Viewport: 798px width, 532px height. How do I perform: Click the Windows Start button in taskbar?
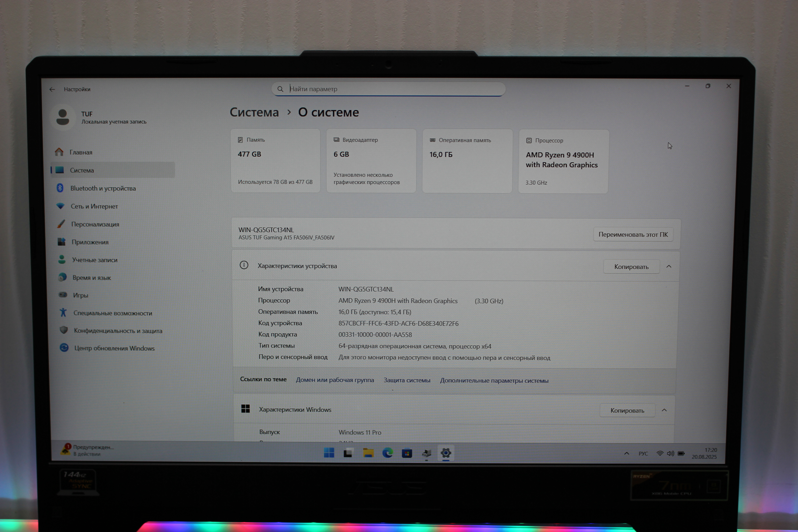(329, 453)
